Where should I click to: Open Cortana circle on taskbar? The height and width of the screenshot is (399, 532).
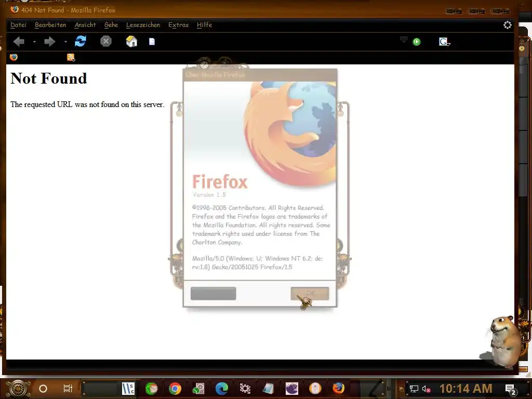tap(43, 389)
